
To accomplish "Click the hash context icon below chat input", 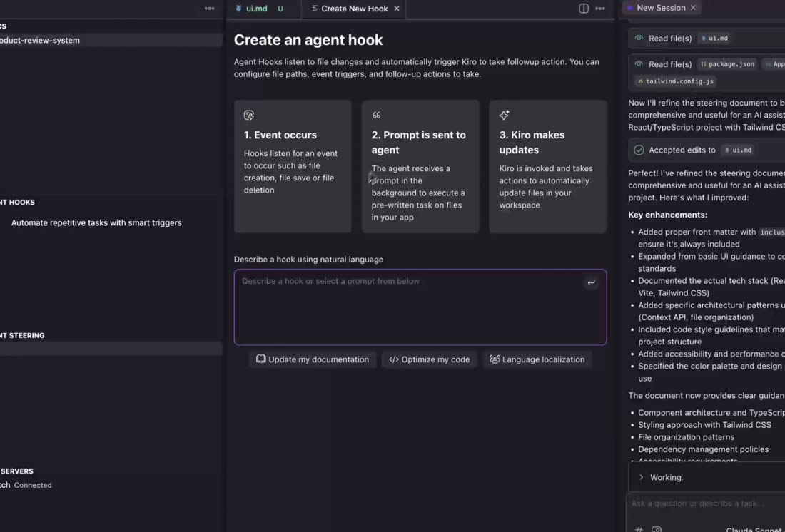I will 639,529.
